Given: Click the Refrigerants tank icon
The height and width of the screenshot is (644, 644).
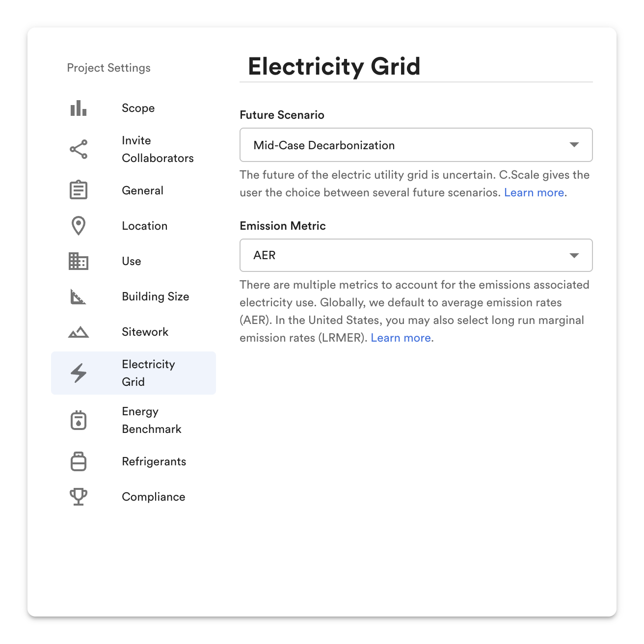Looking at the screenshot, I should click(x=79, y=461).
